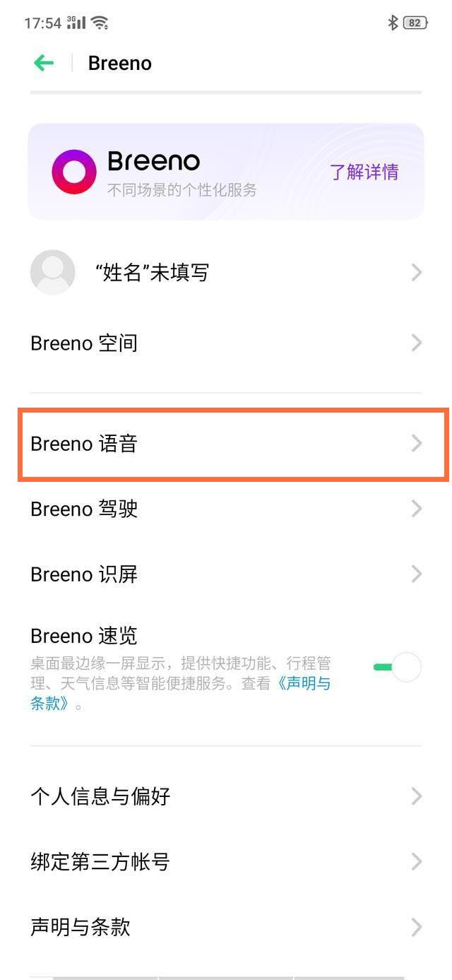Tap the green back arrow
Screen dimensions: 452x980
[44, 64]
